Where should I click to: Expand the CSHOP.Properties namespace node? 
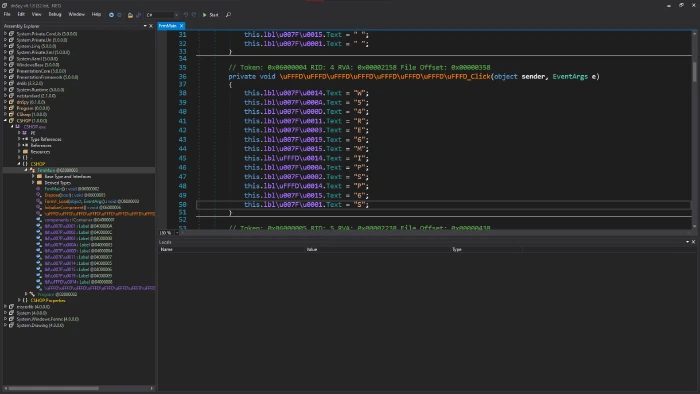pos(19,300)
